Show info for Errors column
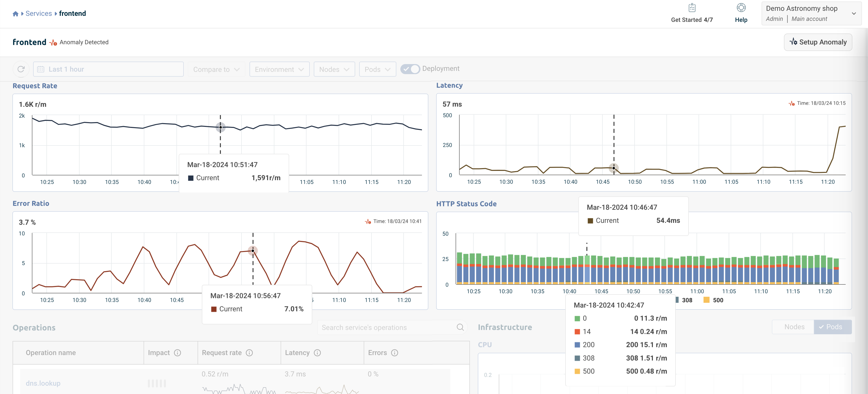 [395, 353]
